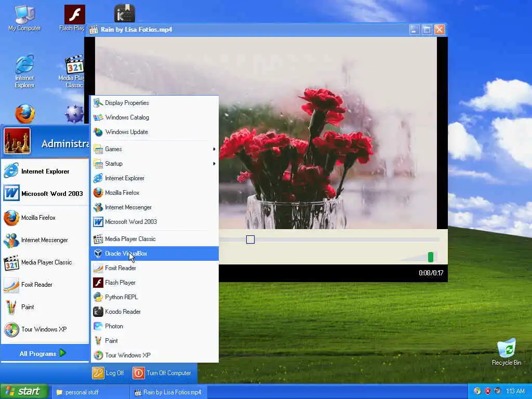Close the video player window

coord(440,30)
